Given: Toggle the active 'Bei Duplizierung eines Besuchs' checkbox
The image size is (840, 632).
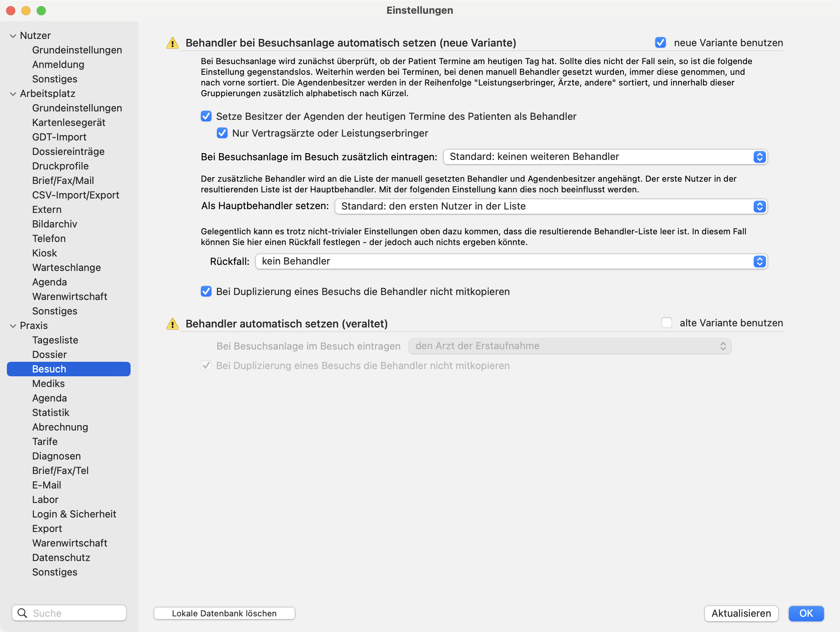Looking at the screenshot, I should (x=206, y=292).
